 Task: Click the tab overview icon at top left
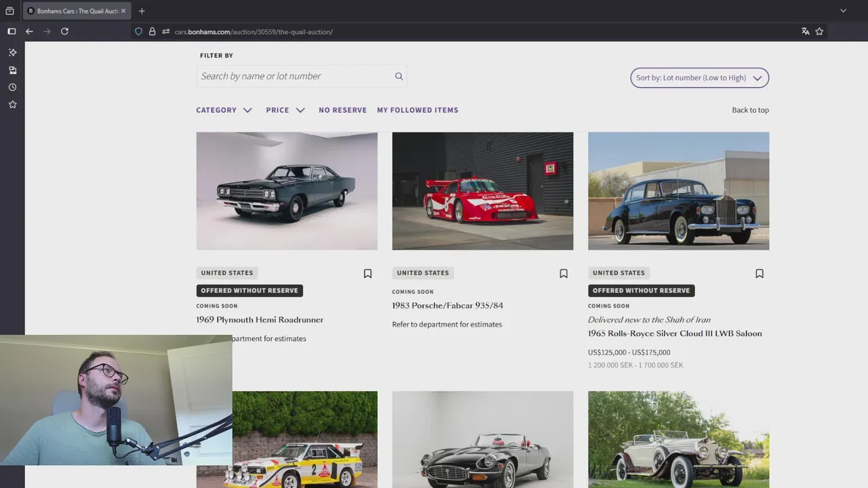pyautogui.click(x=9, y=11)
